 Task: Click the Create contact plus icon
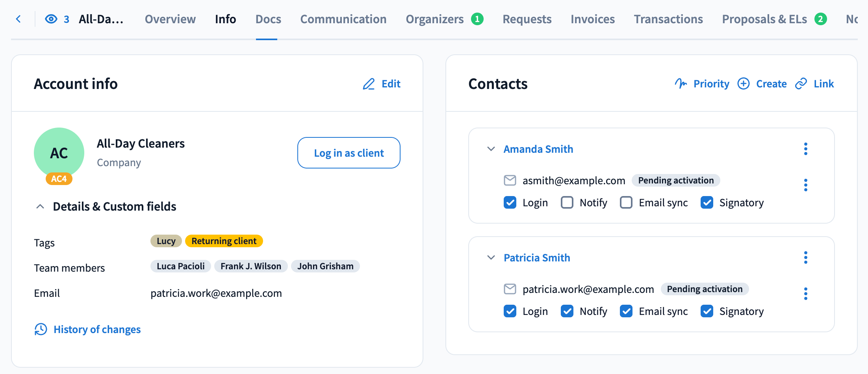point(744,84)
